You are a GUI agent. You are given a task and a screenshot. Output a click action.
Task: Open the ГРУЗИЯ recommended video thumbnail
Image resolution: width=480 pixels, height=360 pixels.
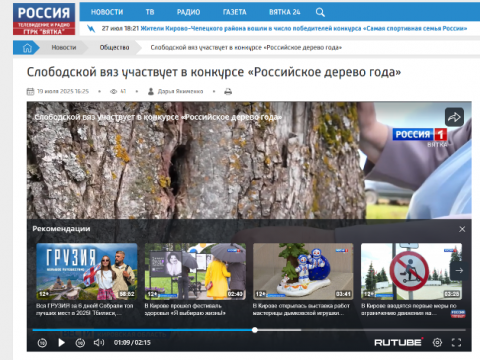[x=87, y=271]
